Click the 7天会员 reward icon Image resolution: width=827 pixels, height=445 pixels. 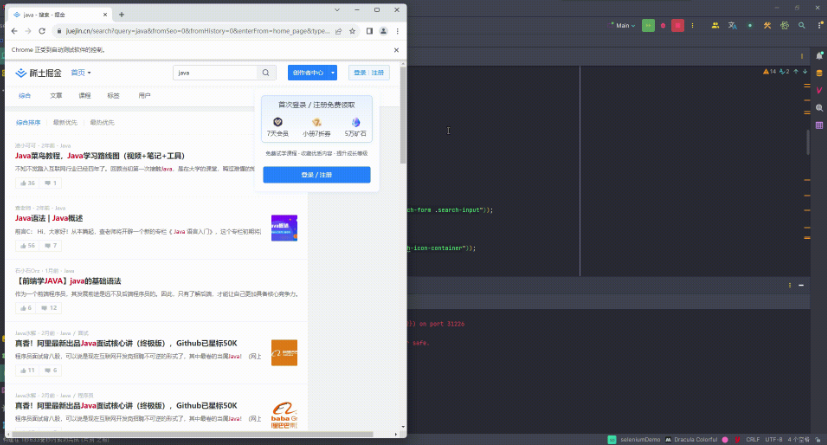278,122
